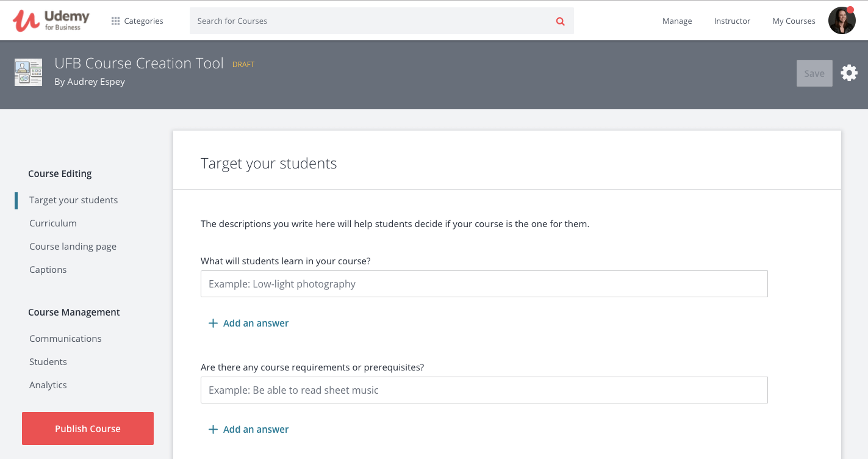Open your profile avatar menu
Viewport: 868px width, 459px height.
pos(841,20)
